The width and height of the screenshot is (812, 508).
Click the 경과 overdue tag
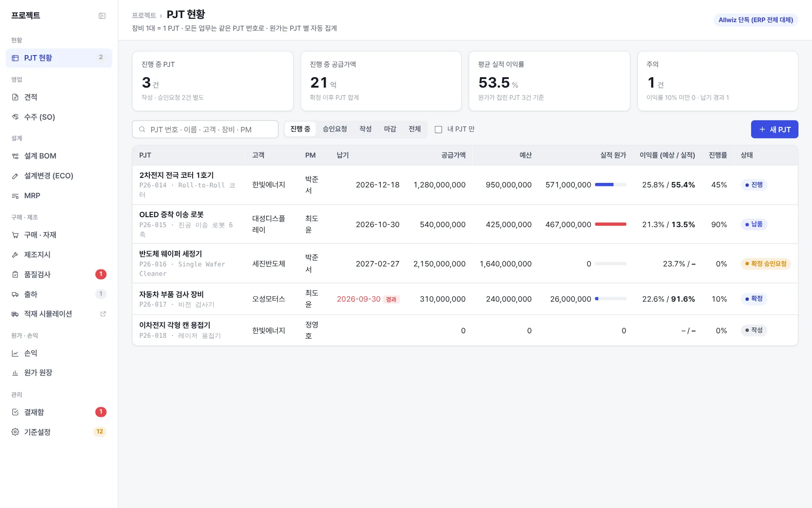click(391, 299)
